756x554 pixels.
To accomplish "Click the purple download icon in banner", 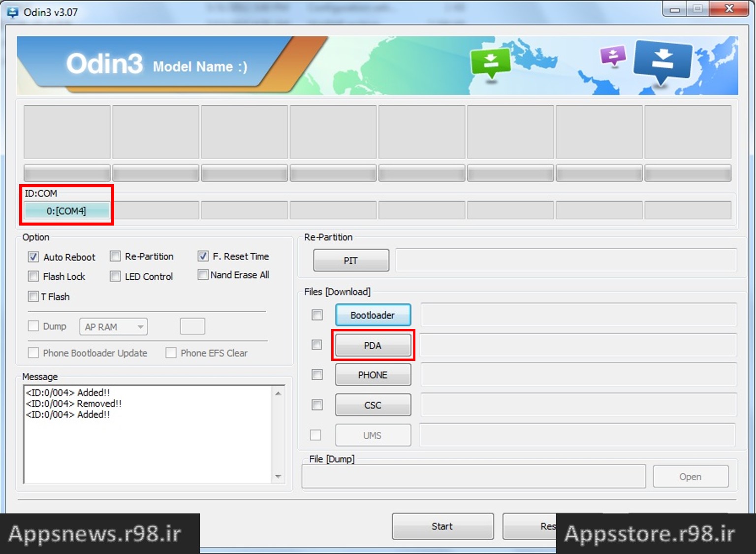I will pos(613,56).
